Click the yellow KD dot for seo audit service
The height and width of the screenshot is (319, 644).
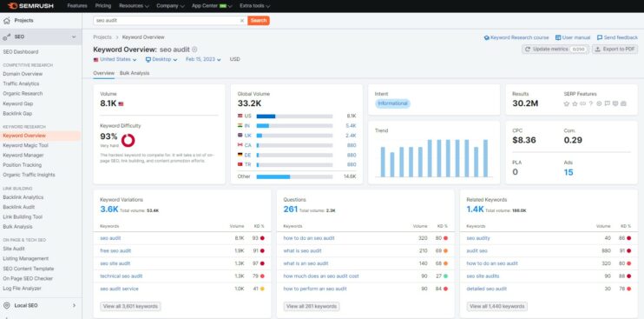[x=262, y=289]
